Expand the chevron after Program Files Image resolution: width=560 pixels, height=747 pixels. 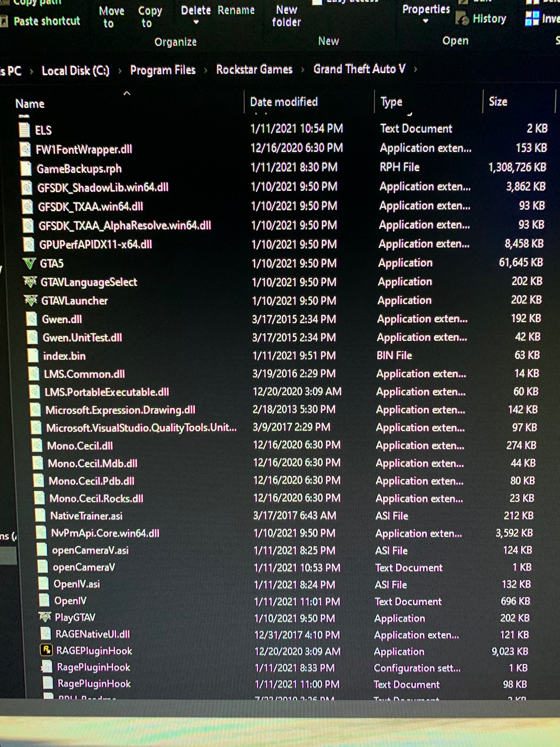[x=206, y=70]
